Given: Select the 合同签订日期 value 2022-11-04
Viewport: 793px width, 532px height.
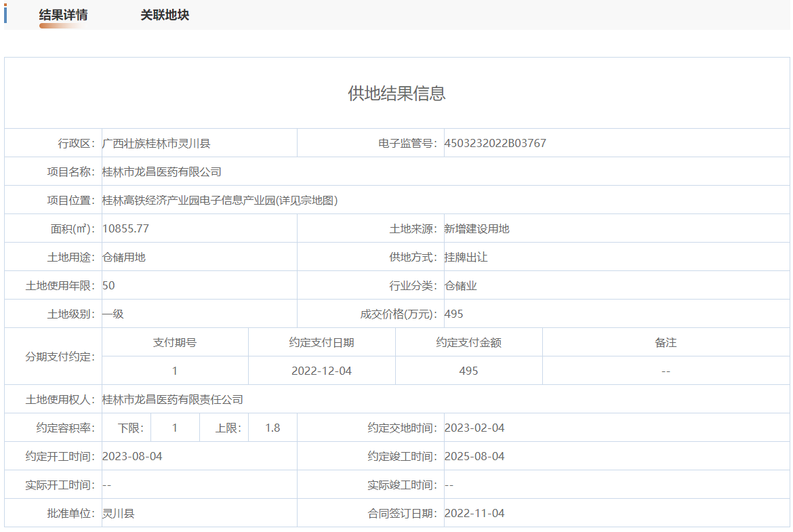Looking at the screenshot, I should (474, 514).
